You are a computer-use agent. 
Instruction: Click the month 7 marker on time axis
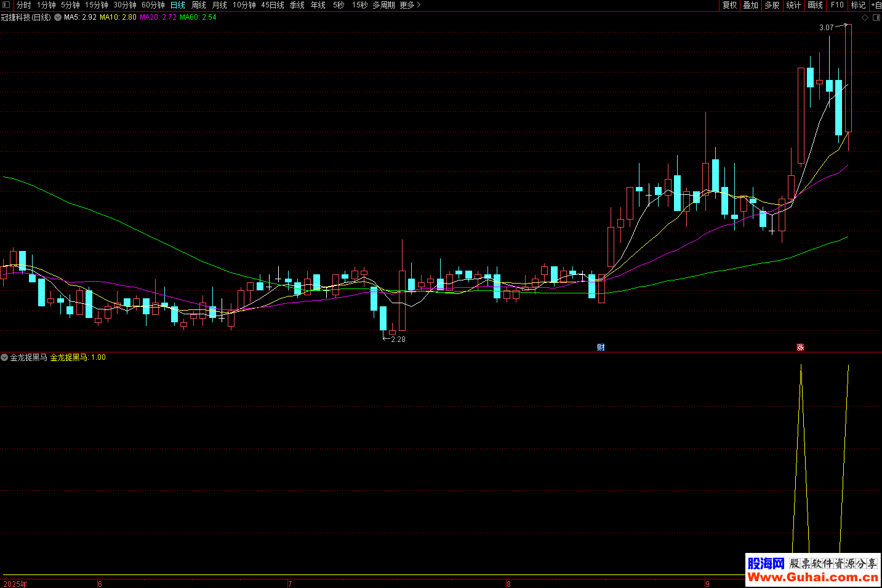point(290,584)
